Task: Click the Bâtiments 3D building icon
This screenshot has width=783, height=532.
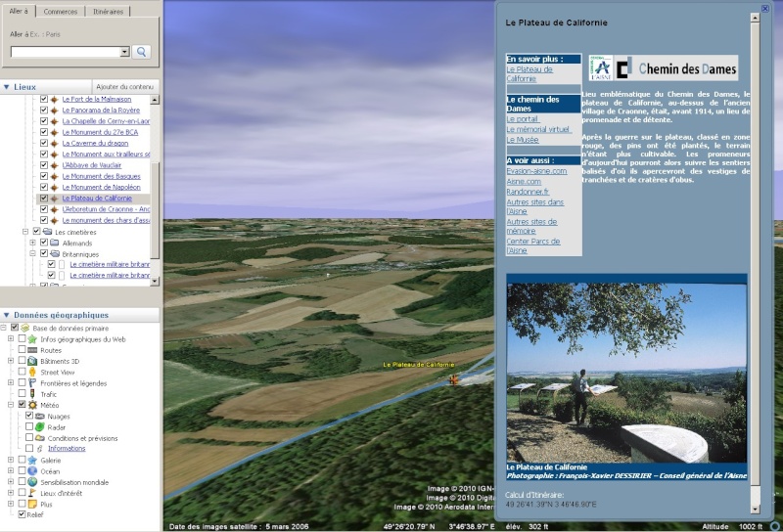Action: [32, 361]
